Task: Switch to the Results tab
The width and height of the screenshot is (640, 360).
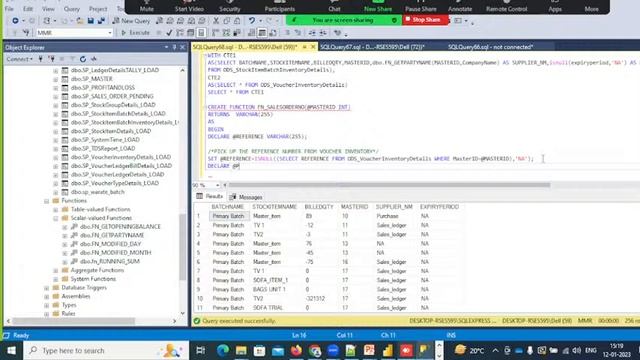Action: click(210, 197)
